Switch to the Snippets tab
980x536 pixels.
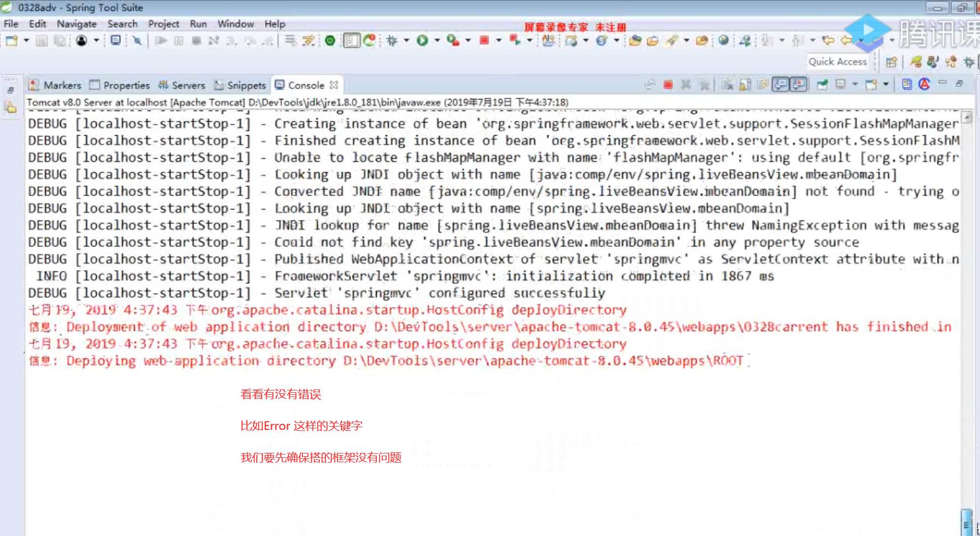(240, 85)
